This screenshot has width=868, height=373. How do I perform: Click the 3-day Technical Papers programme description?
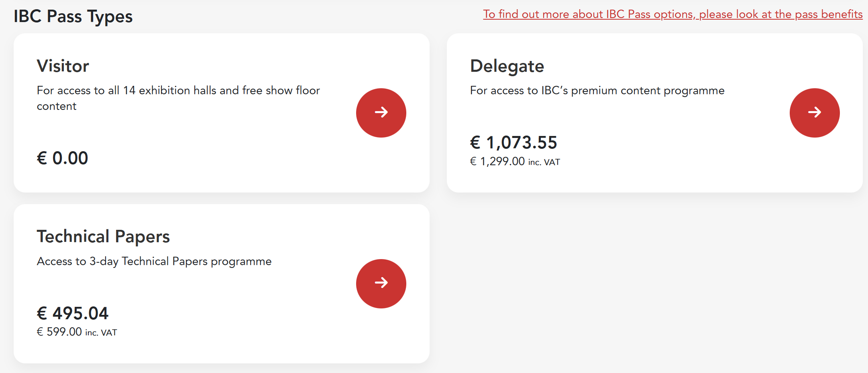click(x=154, y=261)
